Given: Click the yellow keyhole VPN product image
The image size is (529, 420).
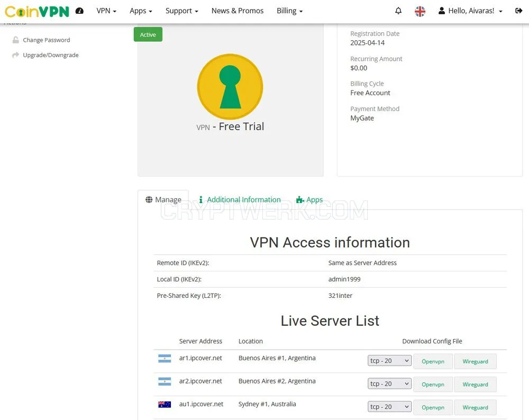Looking at the screenshot, I should click(x=230, y=87).
